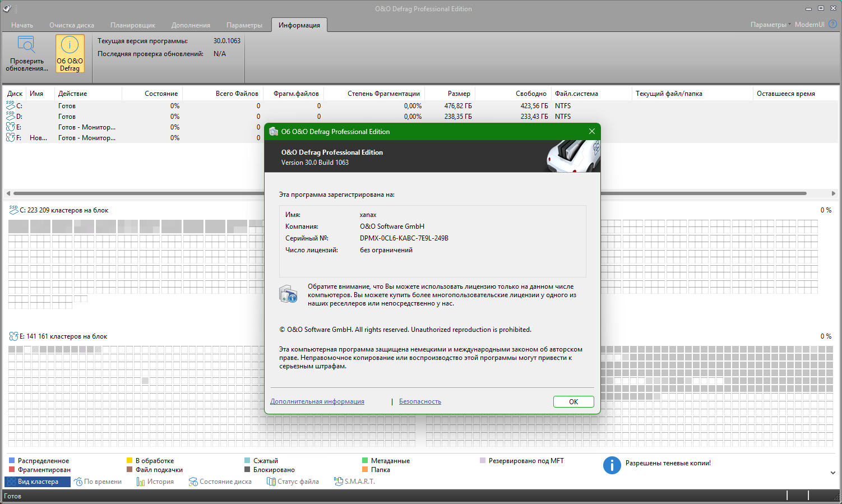This screenshot has width=842, height=504.
Task: Click the blue info icon beside Разрешены теневые копии
Action: [x=612, y=465]
